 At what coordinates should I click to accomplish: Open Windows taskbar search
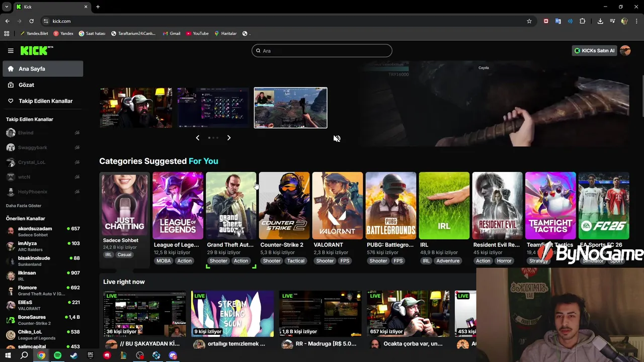point(24,355)
